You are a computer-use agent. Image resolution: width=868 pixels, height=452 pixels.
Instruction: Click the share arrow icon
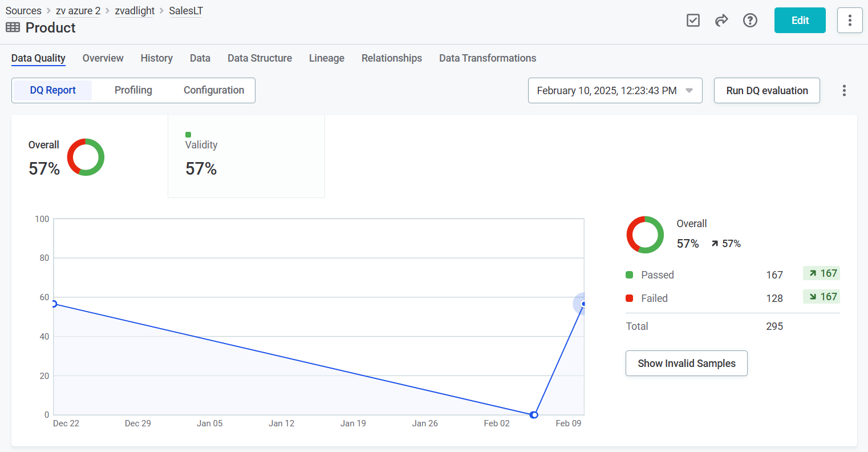pyautogui.click(x=721, y=21)
